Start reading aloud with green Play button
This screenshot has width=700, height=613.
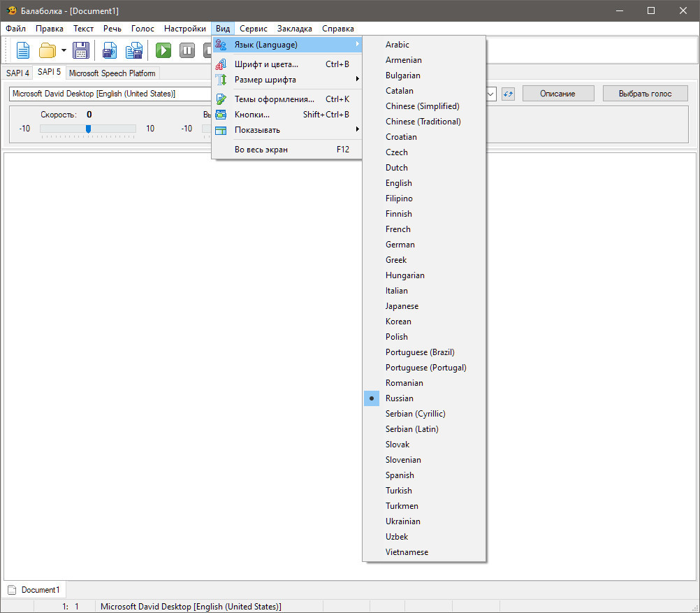pos(163,50)
